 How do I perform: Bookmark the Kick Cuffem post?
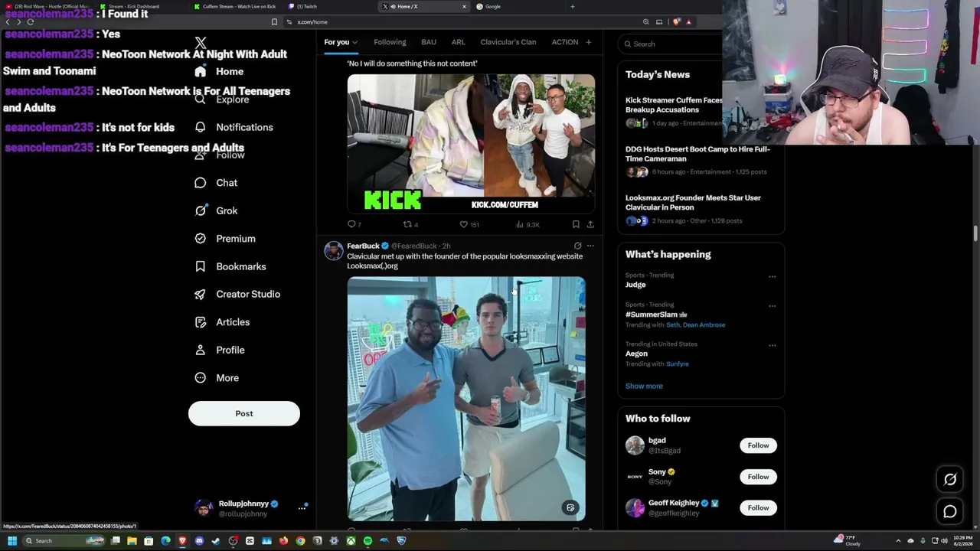pos(576,224)
